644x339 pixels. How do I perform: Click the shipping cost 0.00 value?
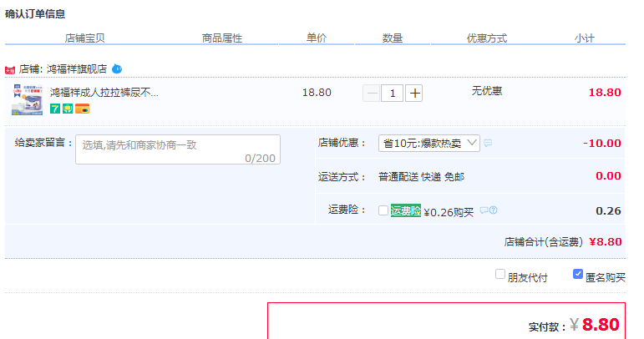point(608,176)
